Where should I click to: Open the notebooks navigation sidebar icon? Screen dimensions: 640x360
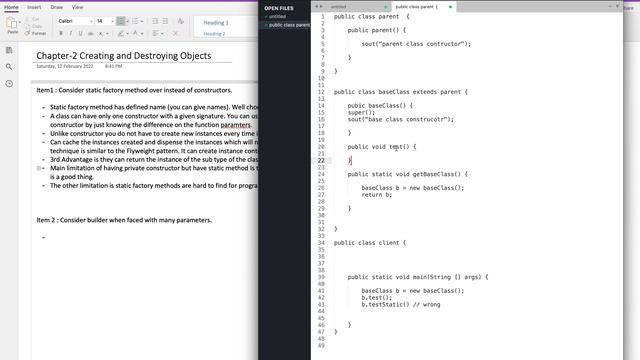pos(9,50)
